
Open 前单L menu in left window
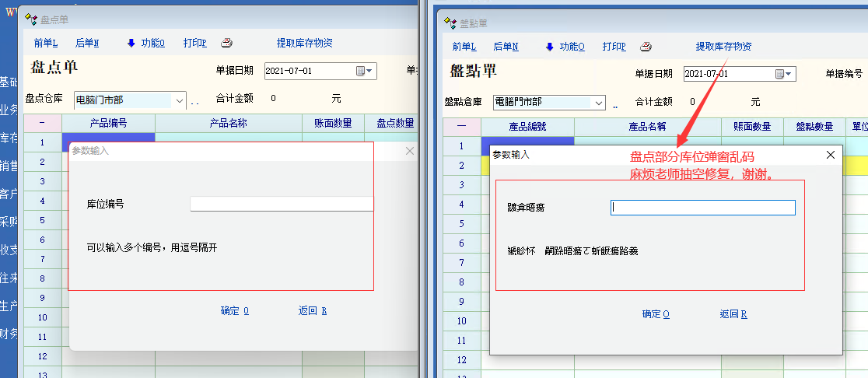point(46,44)
